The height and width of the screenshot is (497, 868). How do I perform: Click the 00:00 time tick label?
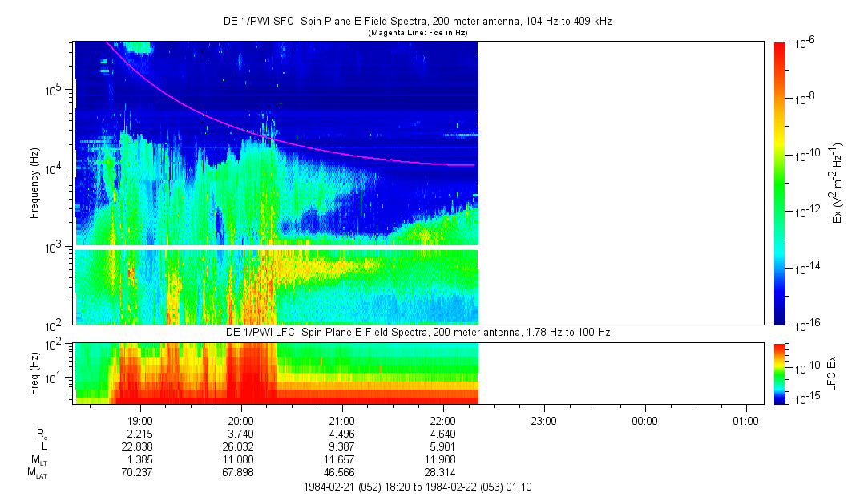click(x=645, y=422)
